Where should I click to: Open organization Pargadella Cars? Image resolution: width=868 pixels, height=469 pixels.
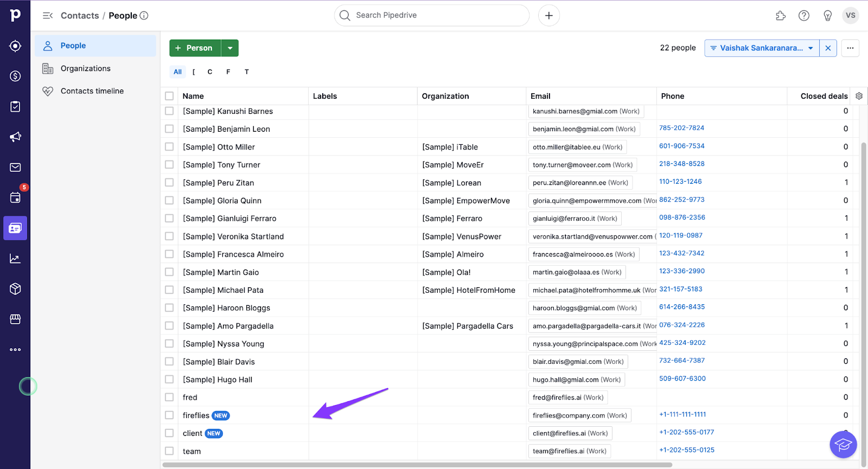tap(468, 326)
